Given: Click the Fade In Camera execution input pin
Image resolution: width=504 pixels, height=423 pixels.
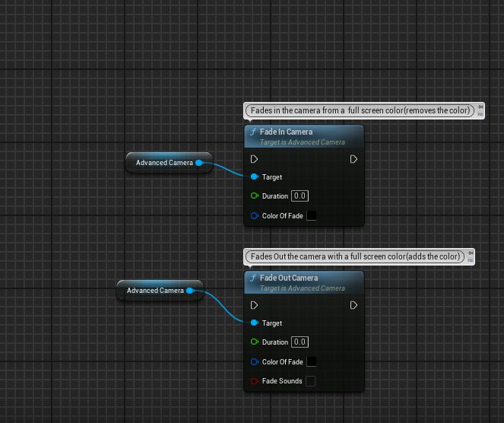Looking at the screenshot, I should click(x=254, y=159).
